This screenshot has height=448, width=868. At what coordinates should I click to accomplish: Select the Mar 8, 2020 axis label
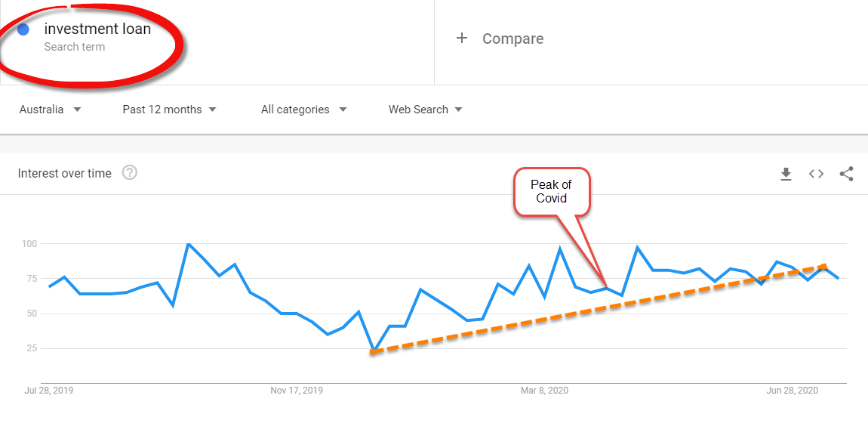tap(544, 391)
